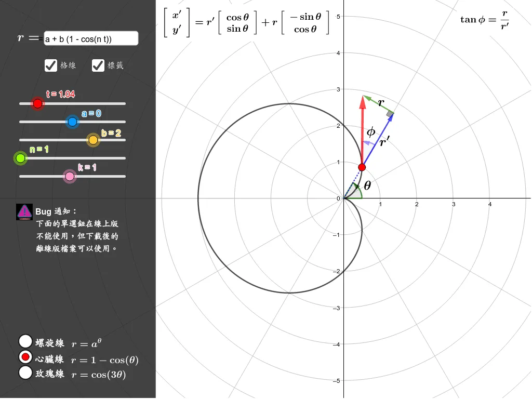
Task: Click the blue a slider handle
Action: 72,122
